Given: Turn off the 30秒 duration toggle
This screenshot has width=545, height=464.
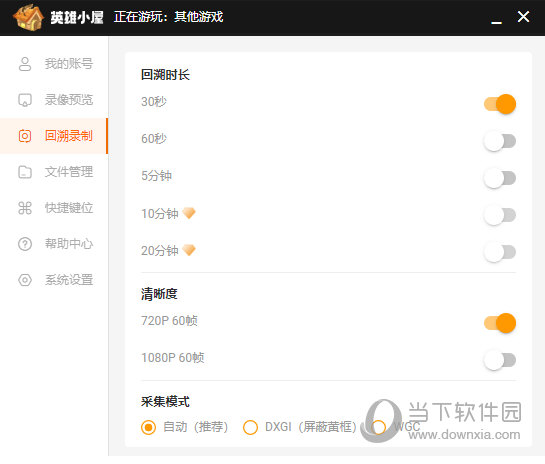Looking at the screenshot, I should coord(500,104).
